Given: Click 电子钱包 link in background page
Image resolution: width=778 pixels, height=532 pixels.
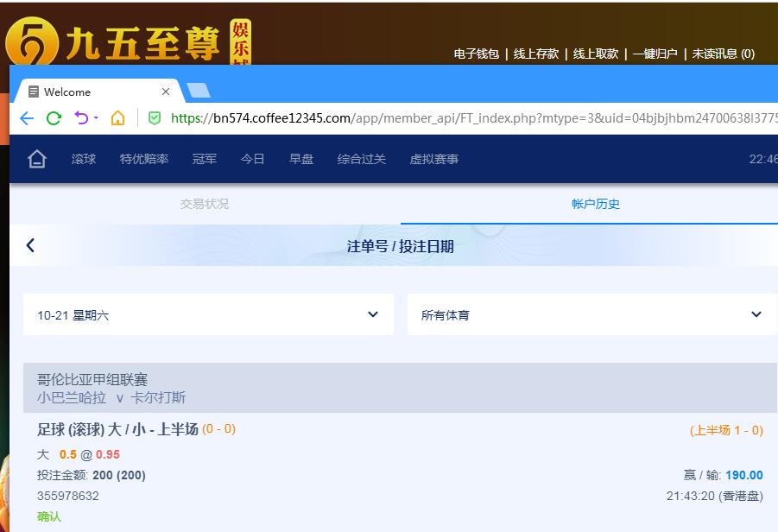Looking at the screenshot, I should coord(477,54).
